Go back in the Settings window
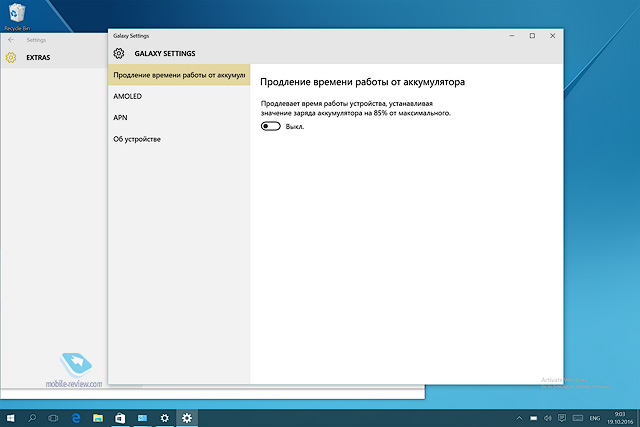 (11, 40)
